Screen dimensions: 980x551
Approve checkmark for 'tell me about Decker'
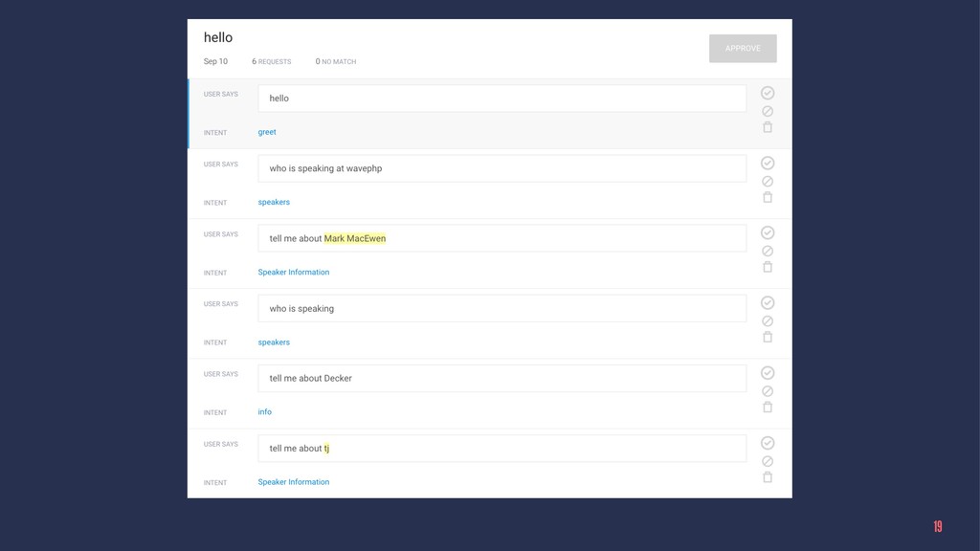click(x=768, y=373)
